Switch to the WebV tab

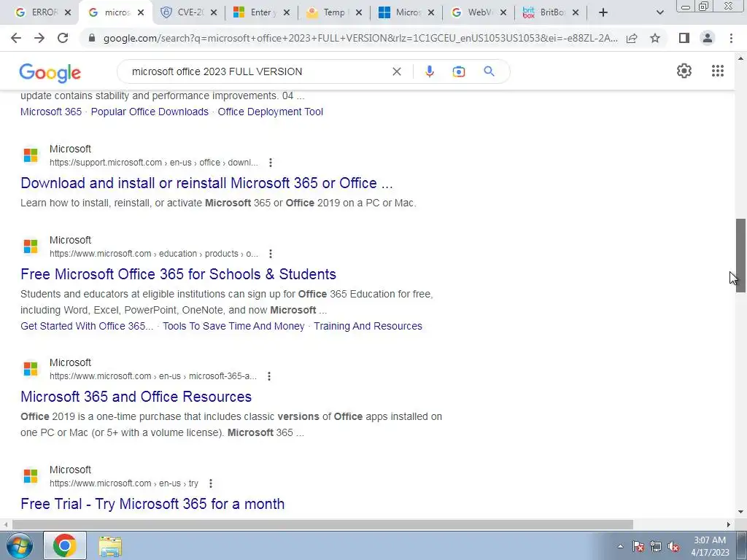(x=480, y=12)
